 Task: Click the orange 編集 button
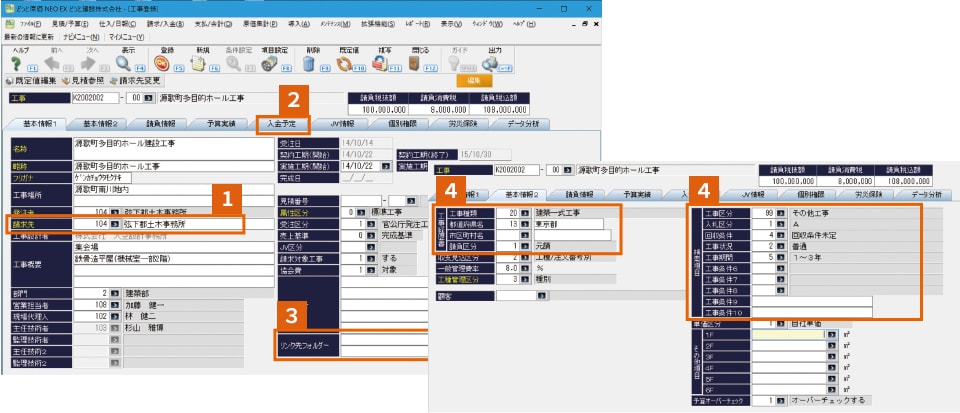point(474,81)
